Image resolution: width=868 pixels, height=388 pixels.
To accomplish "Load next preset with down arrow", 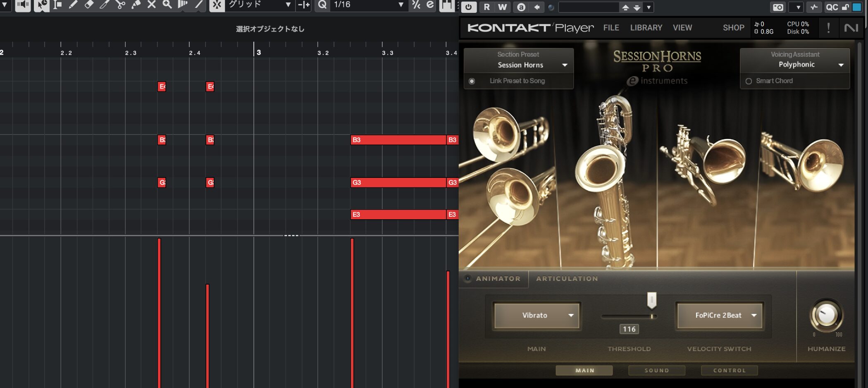I will tap(637, 7).
